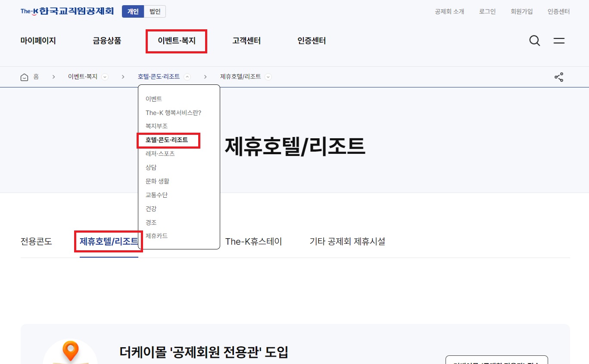The image size is (589, 364).
Task: Switch to the 전용콘도 tab
Action: (x=36, y=242)
